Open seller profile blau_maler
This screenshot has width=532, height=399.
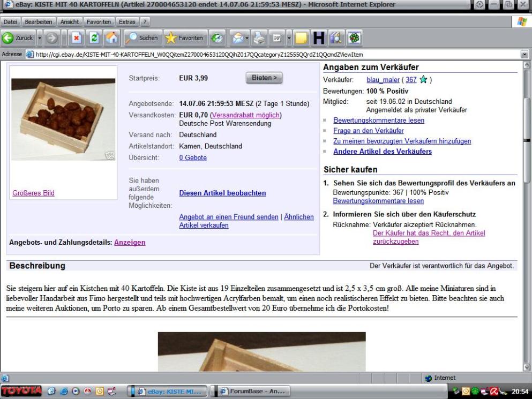pos(383,80)
